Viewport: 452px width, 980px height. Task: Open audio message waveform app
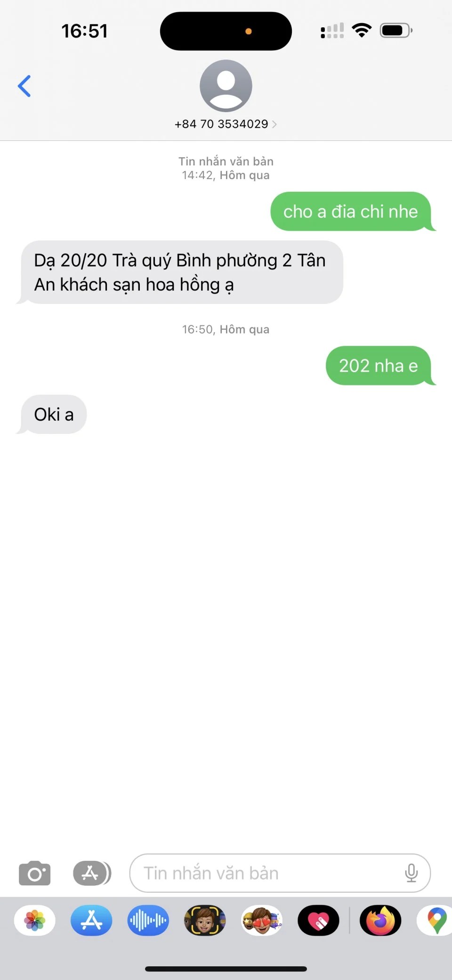point(148,920)
